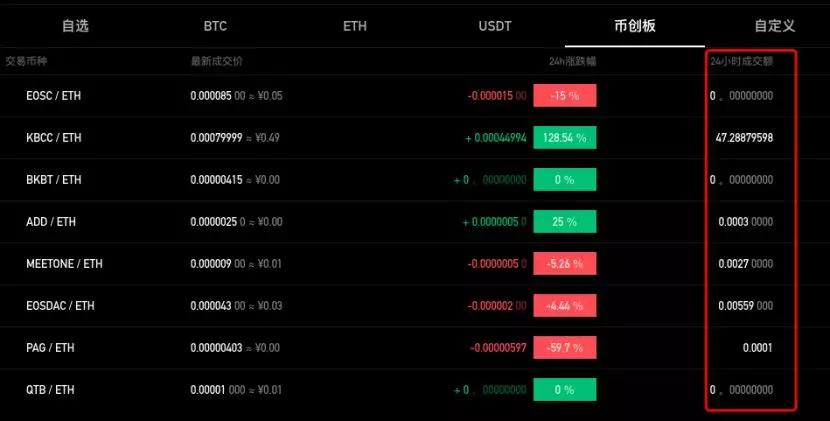This screenshot has height=421, width=830.
Task: Open the KBCC / ETH trading pair
Action: [54, 138]
